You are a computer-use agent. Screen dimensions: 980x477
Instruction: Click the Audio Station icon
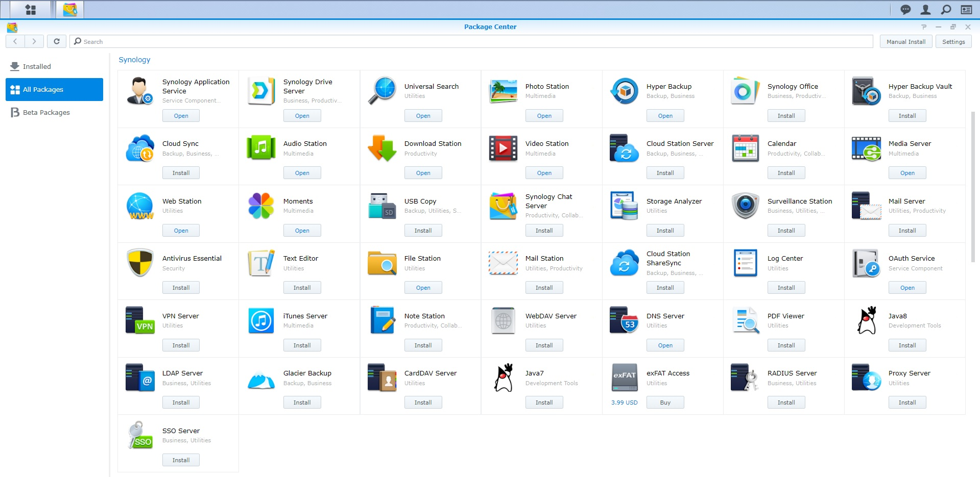(x=261, y=148)
